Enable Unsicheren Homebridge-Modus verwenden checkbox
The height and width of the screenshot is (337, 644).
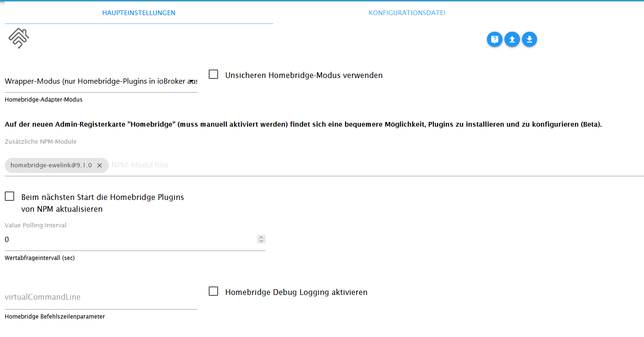tap(213, 75)
